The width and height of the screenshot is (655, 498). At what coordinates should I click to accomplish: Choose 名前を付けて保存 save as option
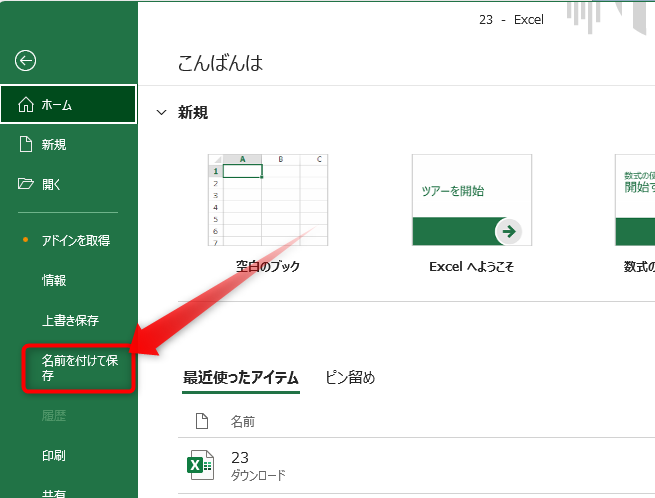[x=79, y=368]
